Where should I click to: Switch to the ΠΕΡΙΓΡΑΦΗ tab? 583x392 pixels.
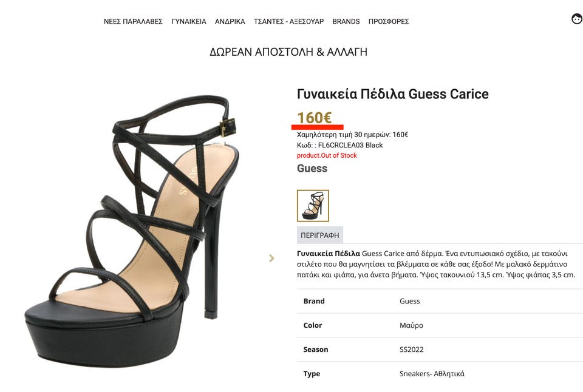coord(320,235)
